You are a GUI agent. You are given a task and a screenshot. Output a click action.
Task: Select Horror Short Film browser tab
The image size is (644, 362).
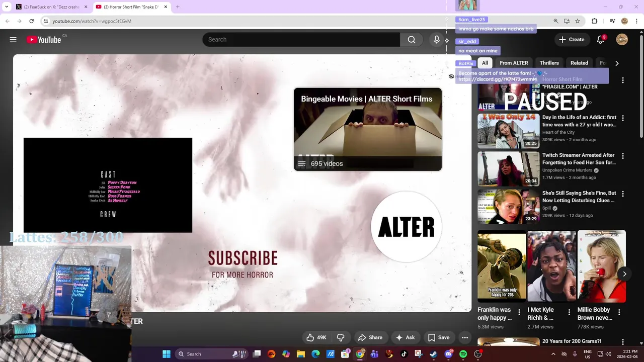coord(131,7)
